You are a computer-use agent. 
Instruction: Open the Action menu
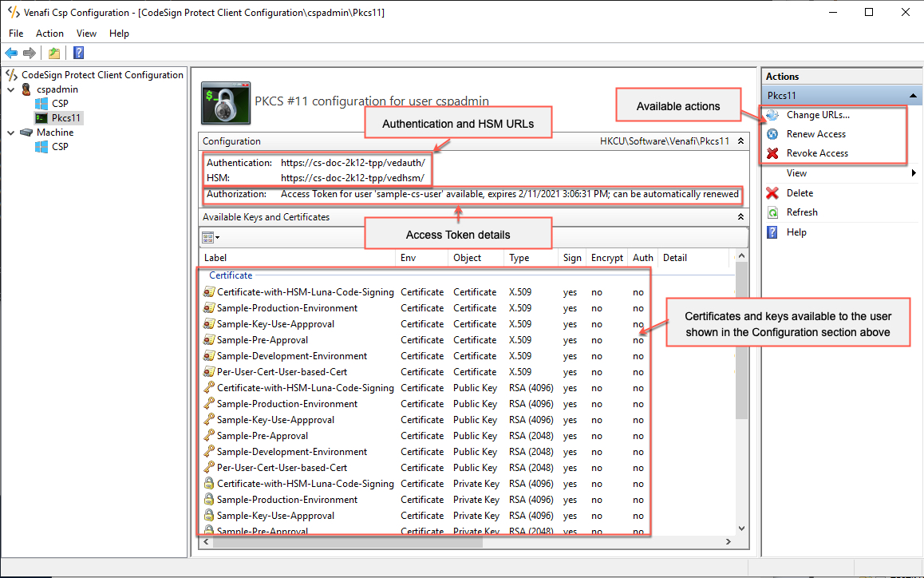click(49, 34)
